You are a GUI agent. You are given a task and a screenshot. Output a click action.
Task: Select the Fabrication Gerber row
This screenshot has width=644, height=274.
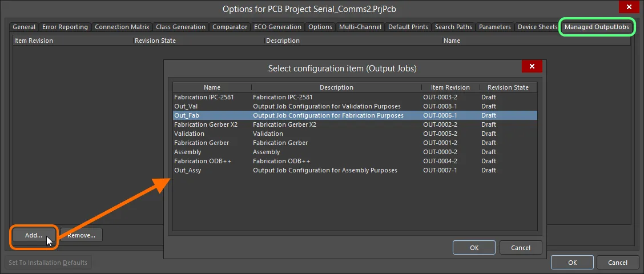[355, 143]
